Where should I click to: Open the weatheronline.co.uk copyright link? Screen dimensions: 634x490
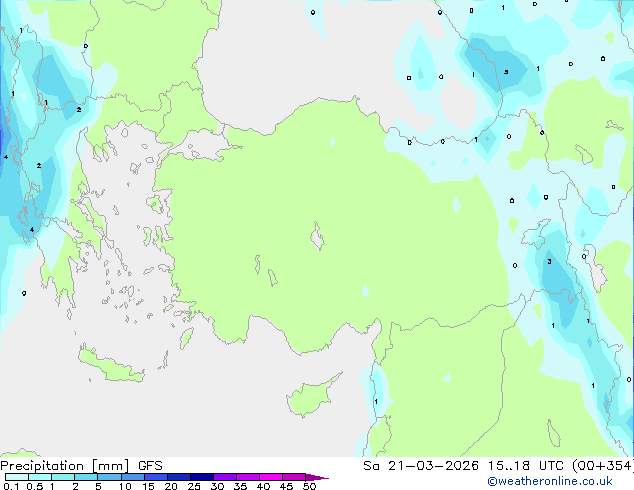click(x=550, y=481)
